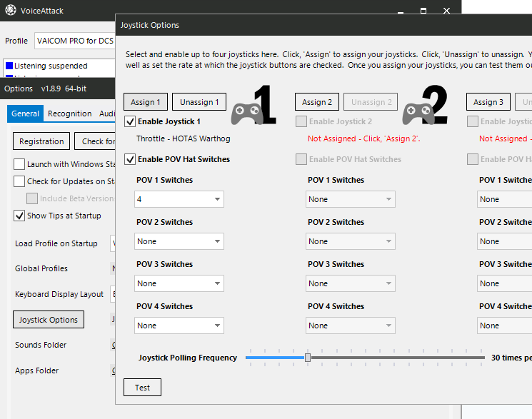Click the Test joysticks button
Screen dimensions: 532x419
click(142, 388)
